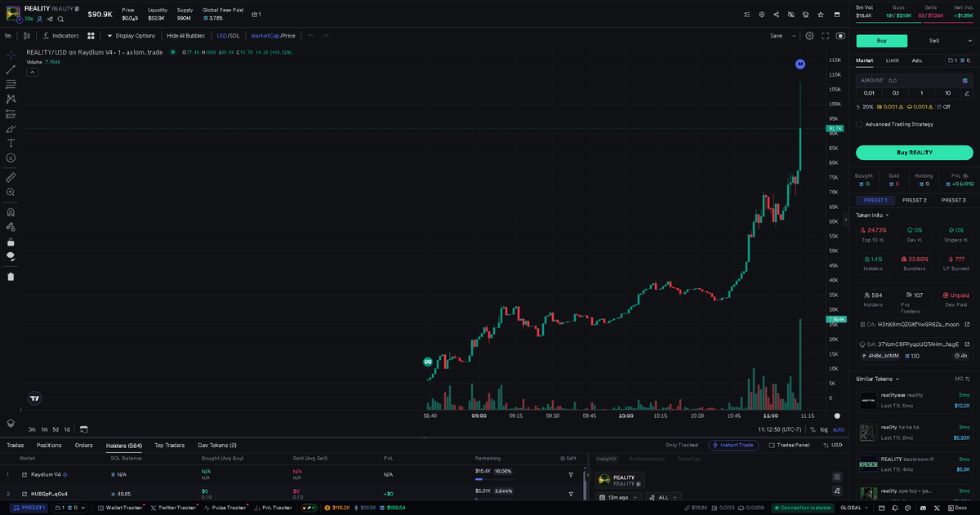Enable magnet mode for drawings
980x515 pixels.
tap(11, 212)
